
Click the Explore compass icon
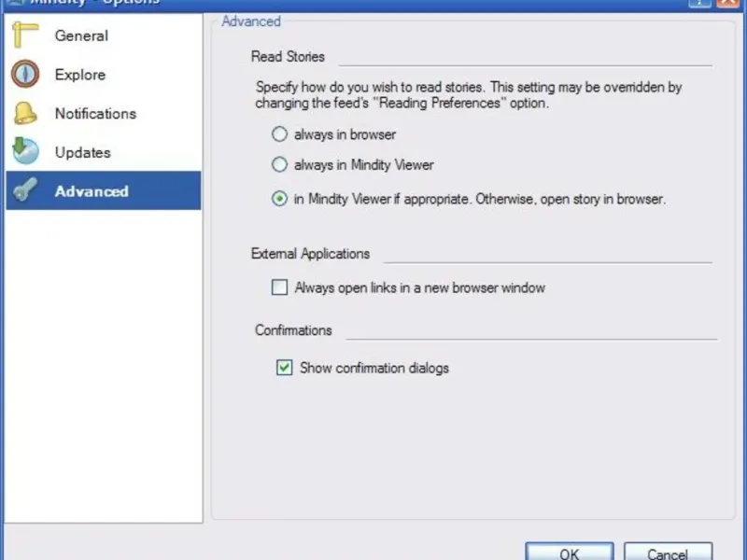[25, 74]
